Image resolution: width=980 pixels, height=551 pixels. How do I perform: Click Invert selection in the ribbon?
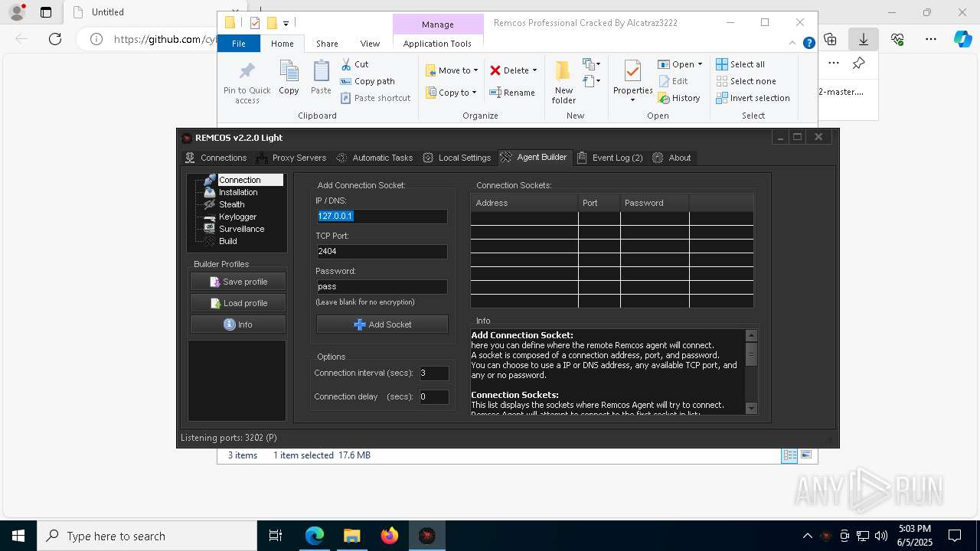coord(753,98)
